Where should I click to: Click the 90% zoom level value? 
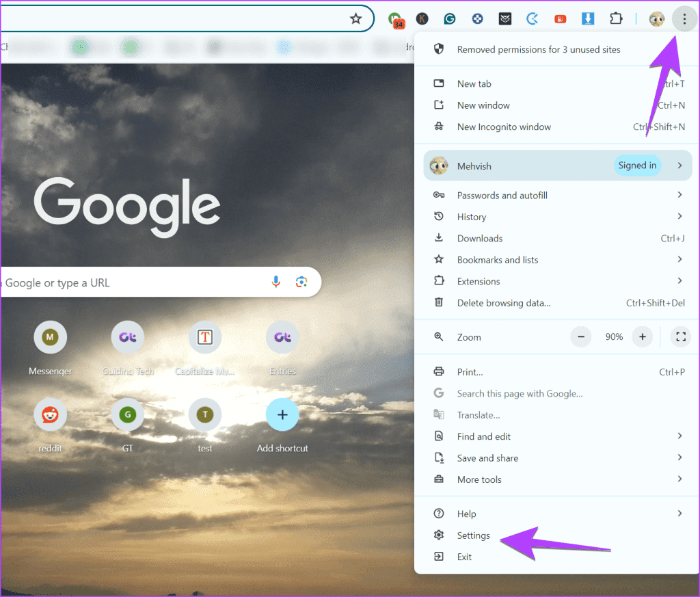coord(614,336)
